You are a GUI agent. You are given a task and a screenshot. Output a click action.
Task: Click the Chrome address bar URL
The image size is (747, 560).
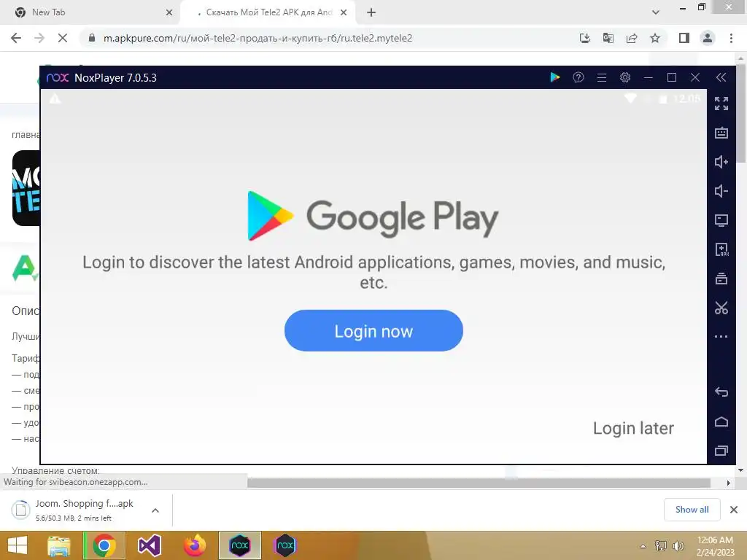point(258,38)
